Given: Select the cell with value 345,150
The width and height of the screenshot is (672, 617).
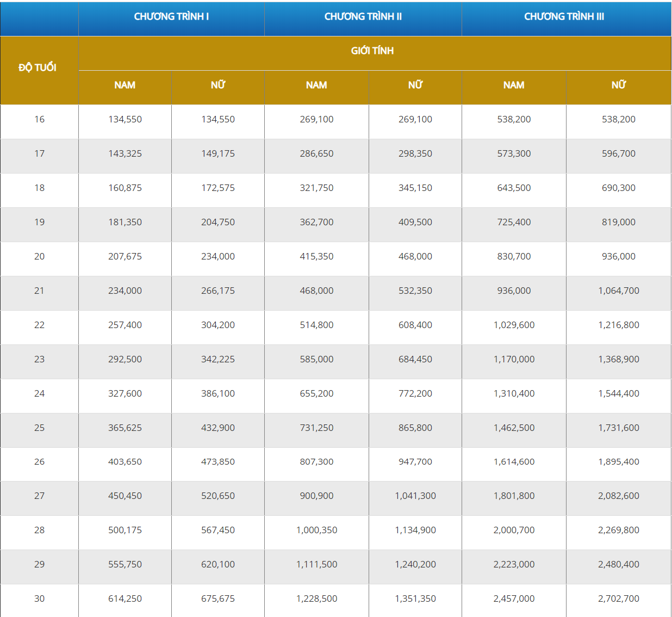Looking at the screenshot, I should [415, 188].
